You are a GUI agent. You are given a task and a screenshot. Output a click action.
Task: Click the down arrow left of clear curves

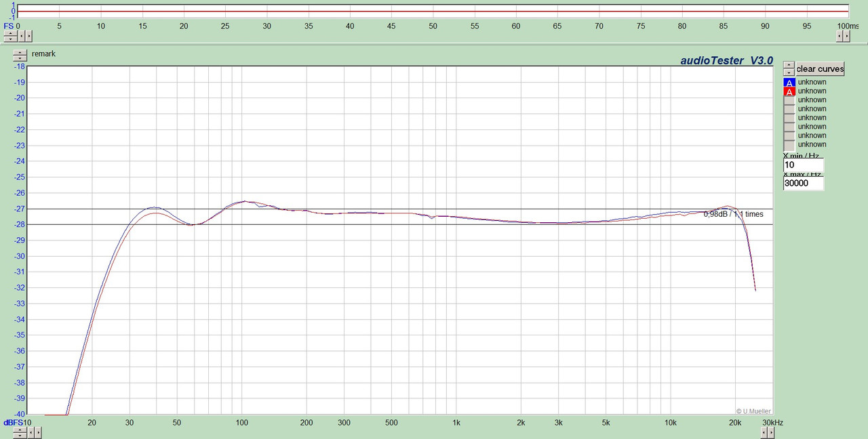click(x=789, y=72)
